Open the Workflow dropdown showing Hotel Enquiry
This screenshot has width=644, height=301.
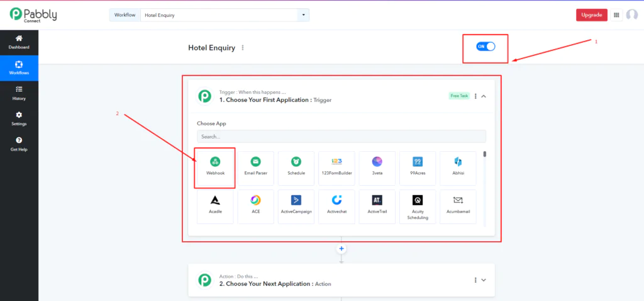(x=225, y=15)
